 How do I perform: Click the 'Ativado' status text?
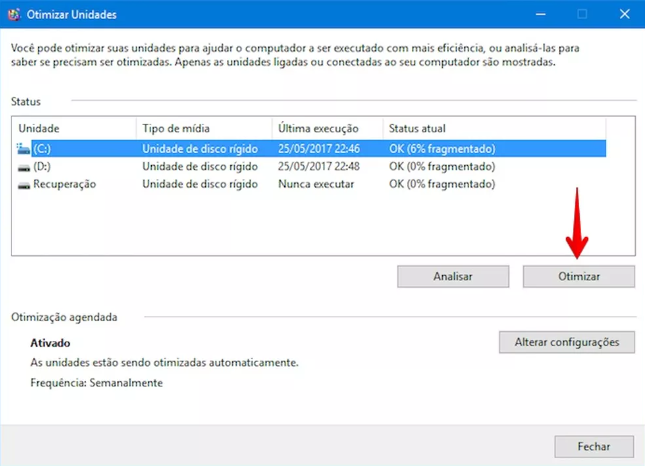click(50, 343)
